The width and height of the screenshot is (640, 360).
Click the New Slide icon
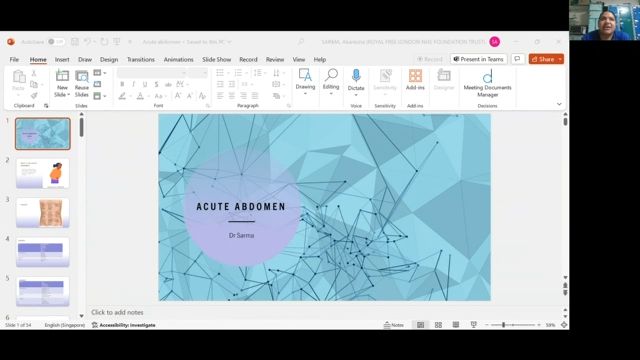point(62,76)
